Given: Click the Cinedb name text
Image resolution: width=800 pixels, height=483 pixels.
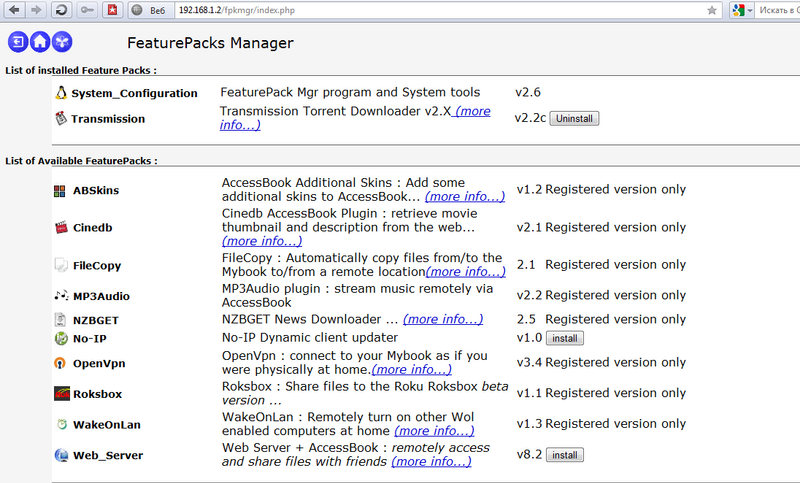Looking at the screenshot, I should pyautogui.click(x=92, y=227).
